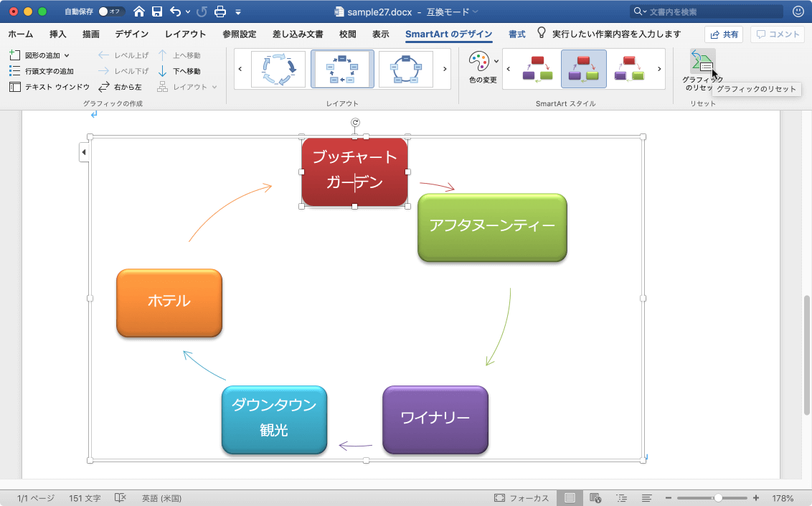Open the 表示 tab
This screenshot has width=812, height=506.
pos(381,34)
